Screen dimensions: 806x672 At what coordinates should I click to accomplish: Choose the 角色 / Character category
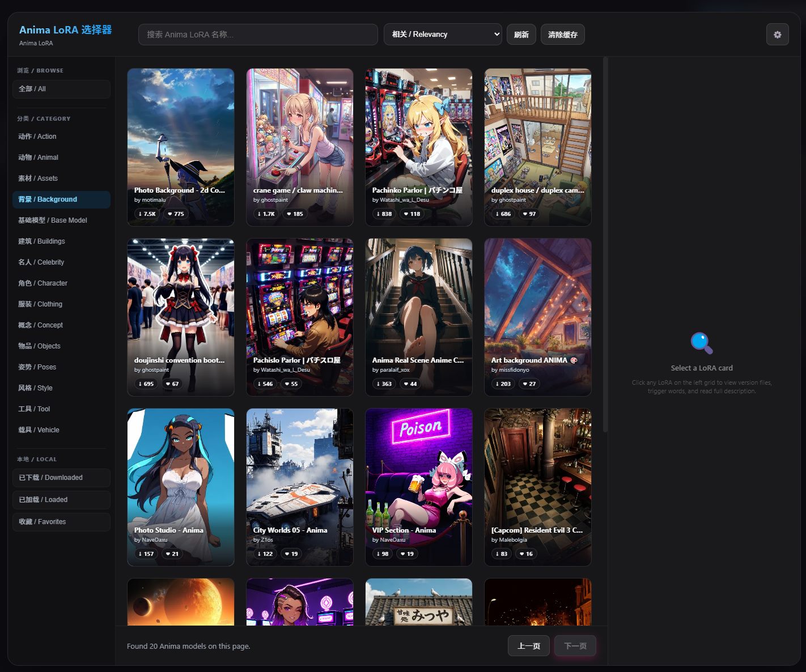tap(61, 283)
